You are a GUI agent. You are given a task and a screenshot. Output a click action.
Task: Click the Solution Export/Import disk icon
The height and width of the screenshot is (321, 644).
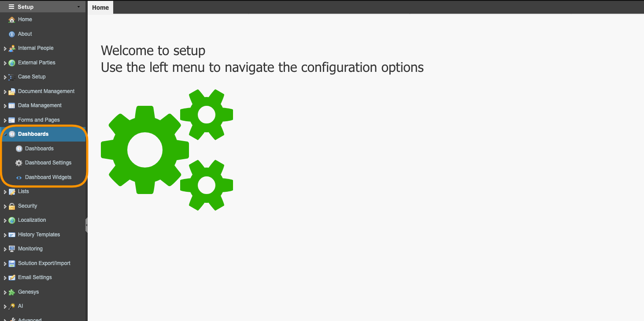click(x=12, y=263)
